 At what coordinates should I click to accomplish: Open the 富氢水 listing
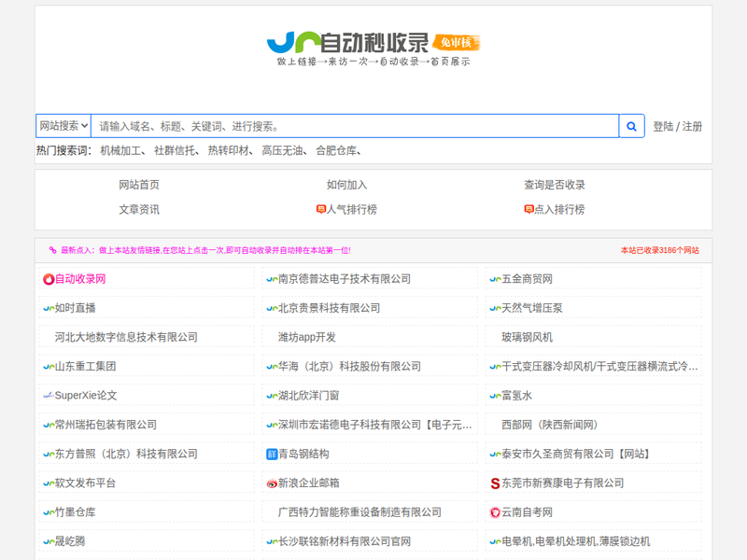pos(517,395)
